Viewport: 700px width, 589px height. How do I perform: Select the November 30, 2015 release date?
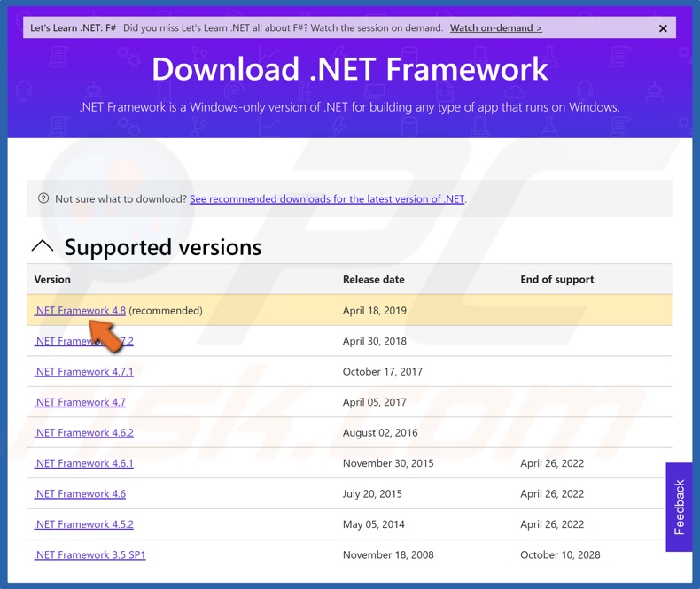pyautogui.click(x=388, y=463)
